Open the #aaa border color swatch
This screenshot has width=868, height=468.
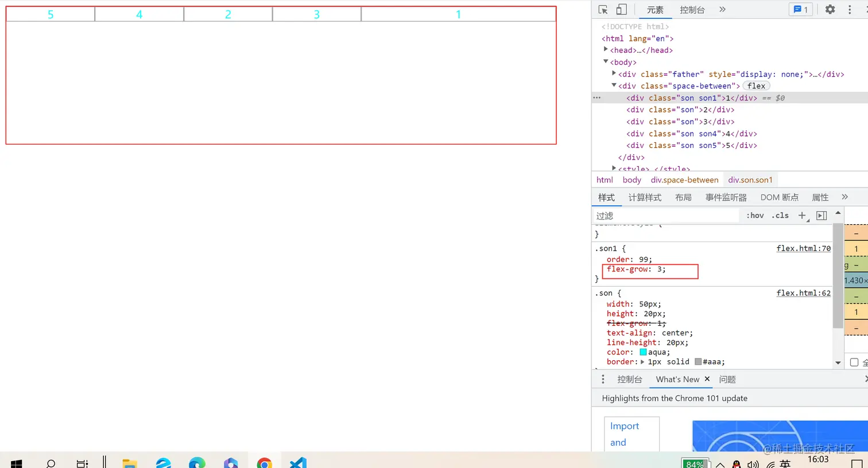coord(698,362)
